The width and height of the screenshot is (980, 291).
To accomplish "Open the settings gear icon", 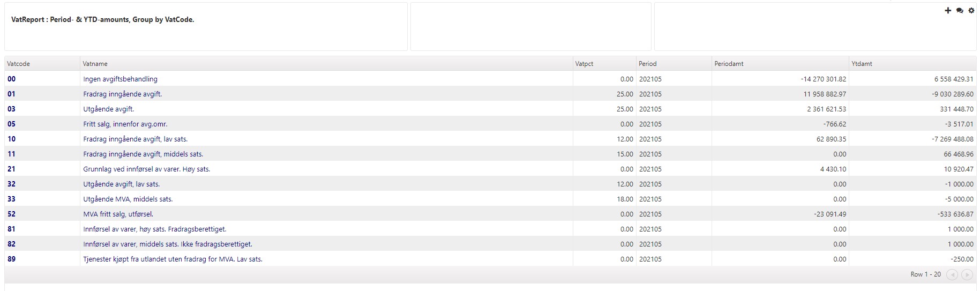I will (x=971, y=11).
